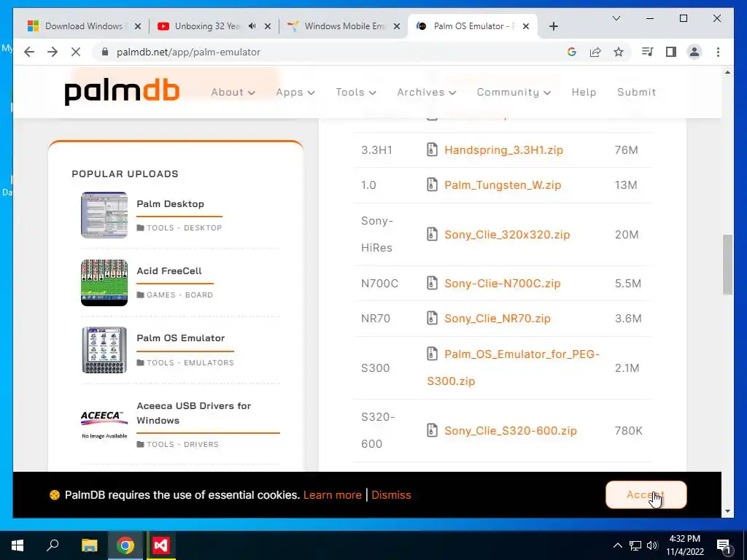Click zip file icon beside Handspring_3.3H1.zip
Image resolution: width=747 pixels, height=560 pixels.
tap(432, 149)
